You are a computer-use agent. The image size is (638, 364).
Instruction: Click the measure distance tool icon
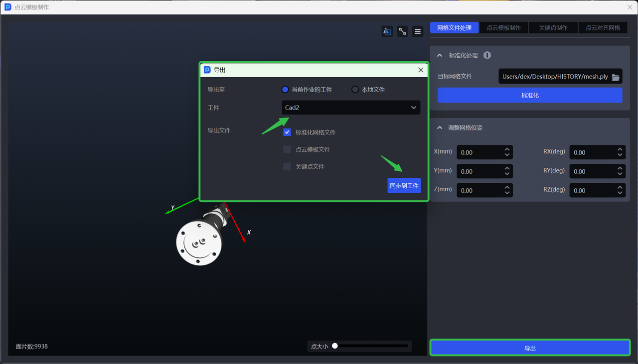403,31
